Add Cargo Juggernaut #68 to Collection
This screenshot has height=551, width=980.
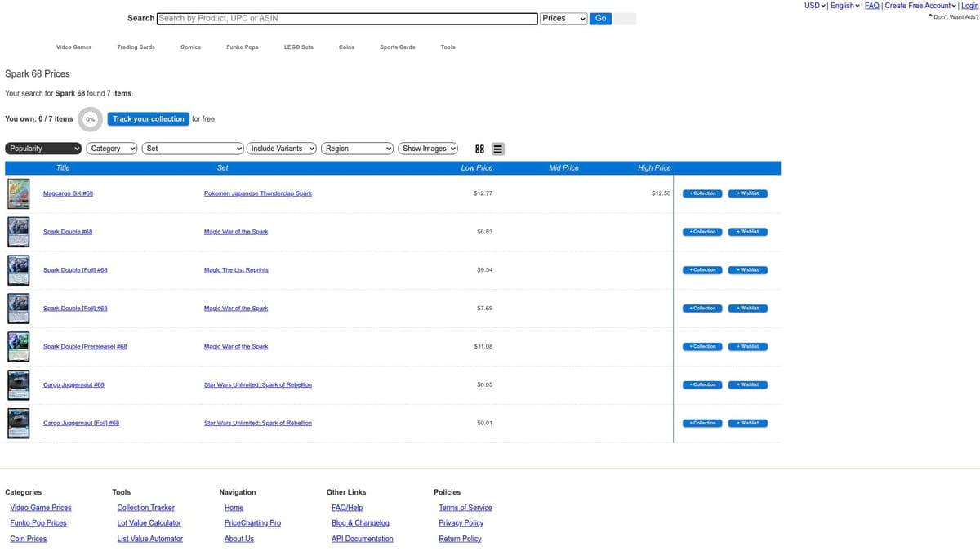point(702,384)
